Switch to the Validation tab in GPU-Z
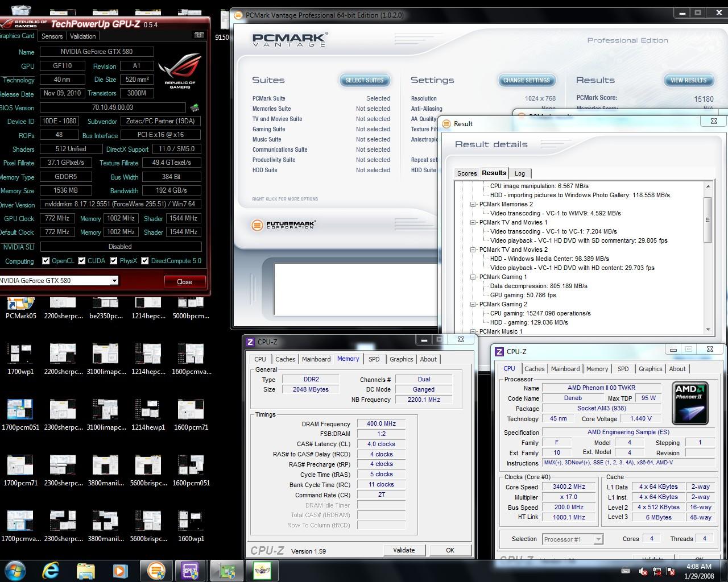Screen dimensions: 728x582 (x=83, y=36)
